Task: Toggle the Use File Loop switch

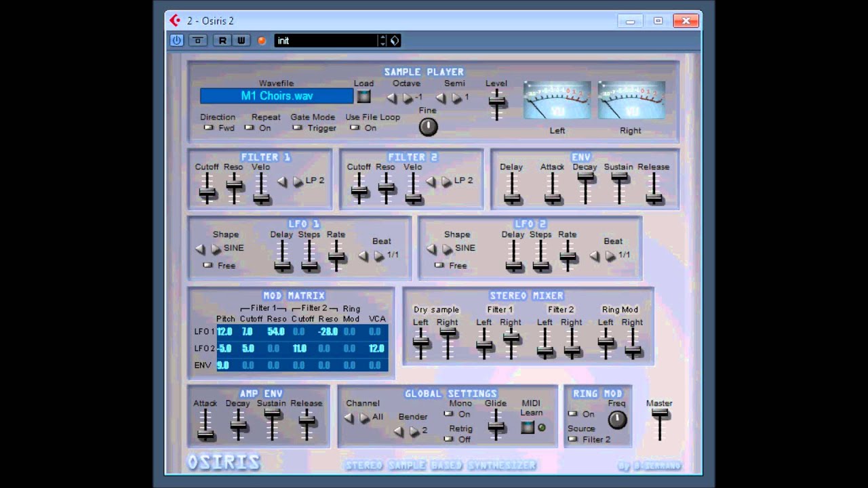Action: (x=355, y=127)
